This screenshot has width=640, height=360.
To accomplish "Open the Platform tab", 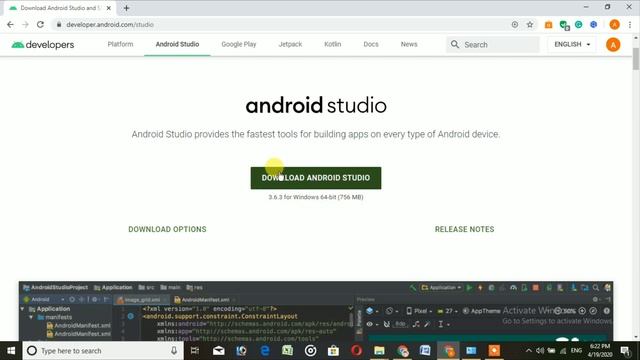I will tap(120, 44).
